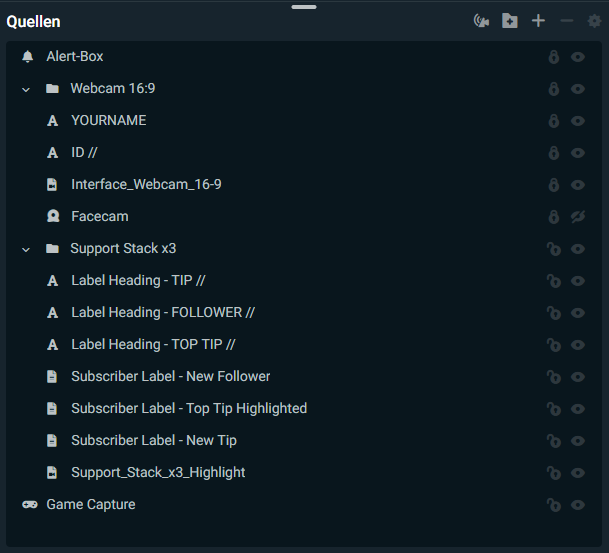Lock the Game Capture source
Screen dimensions: 609x553
553,505
